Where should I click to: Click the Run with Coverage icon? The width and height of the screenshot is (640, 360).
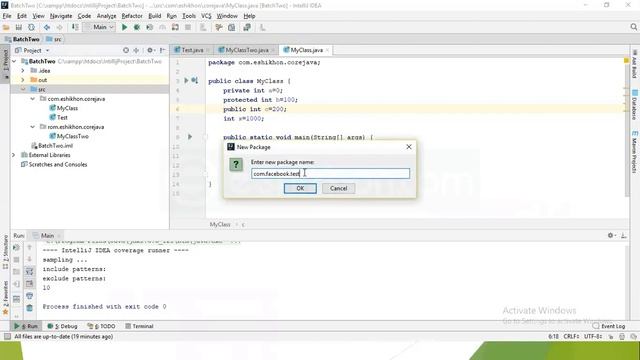[150, 27]
